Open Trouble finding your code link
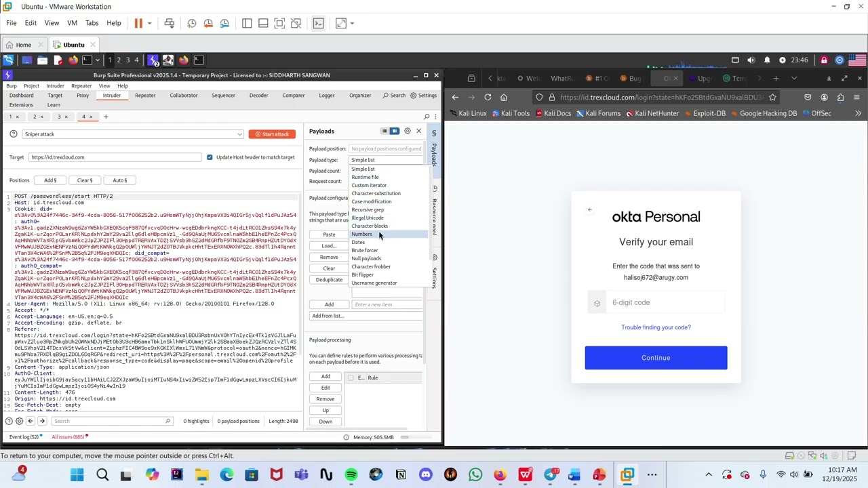 (656, 327)
